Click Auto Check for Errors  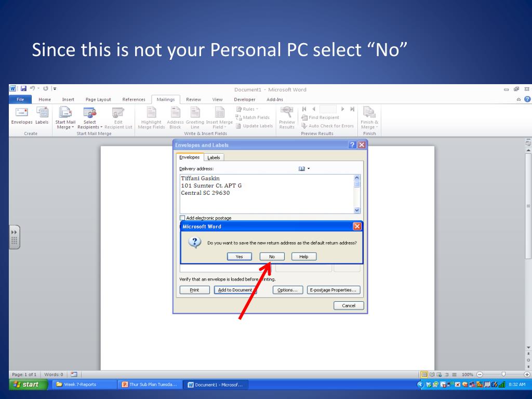tap(328, 126)
